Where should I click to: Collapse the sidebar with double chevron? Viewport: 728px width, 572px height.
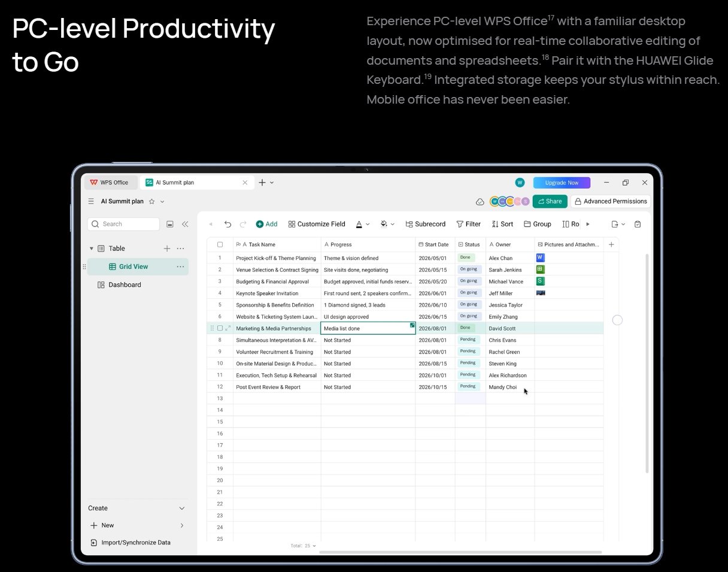pyautogui.click(x=185, y=224)
